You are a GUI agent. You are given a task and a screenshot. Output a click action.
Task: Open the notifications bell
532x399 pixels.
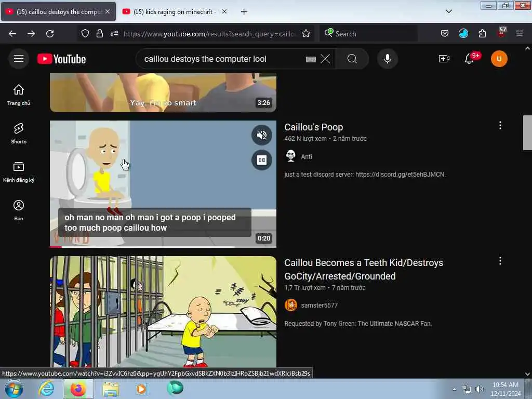tap(469, 59)
